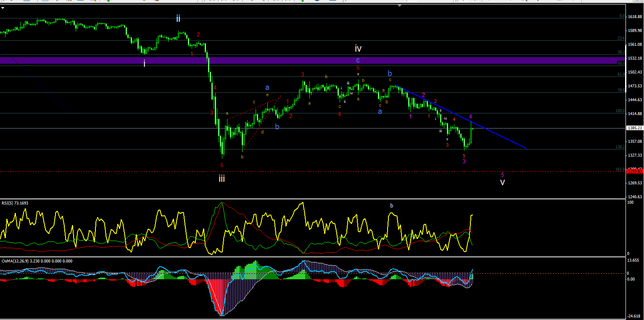Select the Fibonacci 78.6 level label
Screen dimensions: 644x320
coord(621,90)
